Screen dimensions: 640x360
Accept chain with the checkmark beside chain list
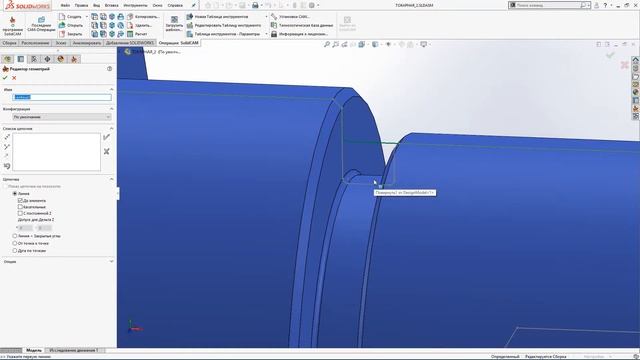pyautogui.click(x=107, y=137)
